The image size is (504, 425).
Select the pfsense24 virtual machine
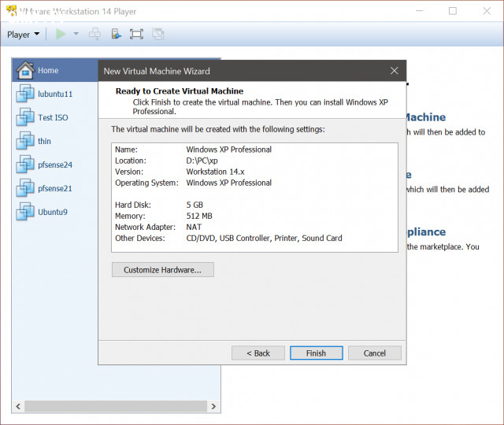[55, 164]
